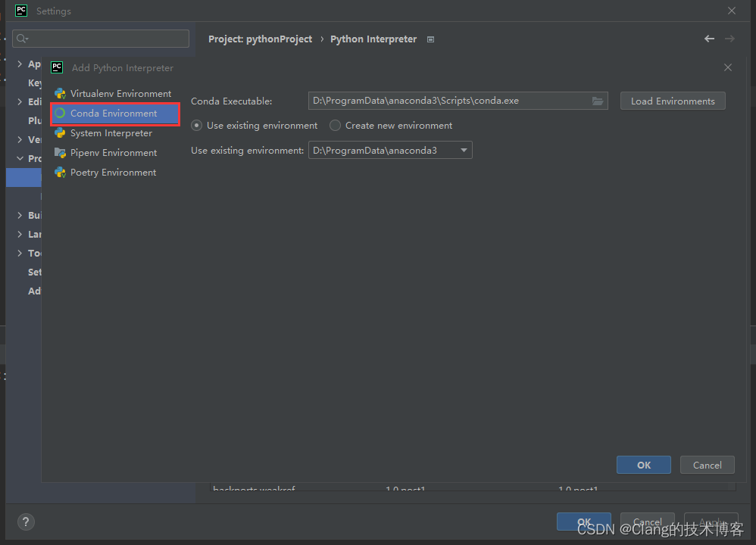The width and height of the screenshot is (756, 545).
Task: Click OK in the Add Python Interpreter dialog
Action: (644, 465)
